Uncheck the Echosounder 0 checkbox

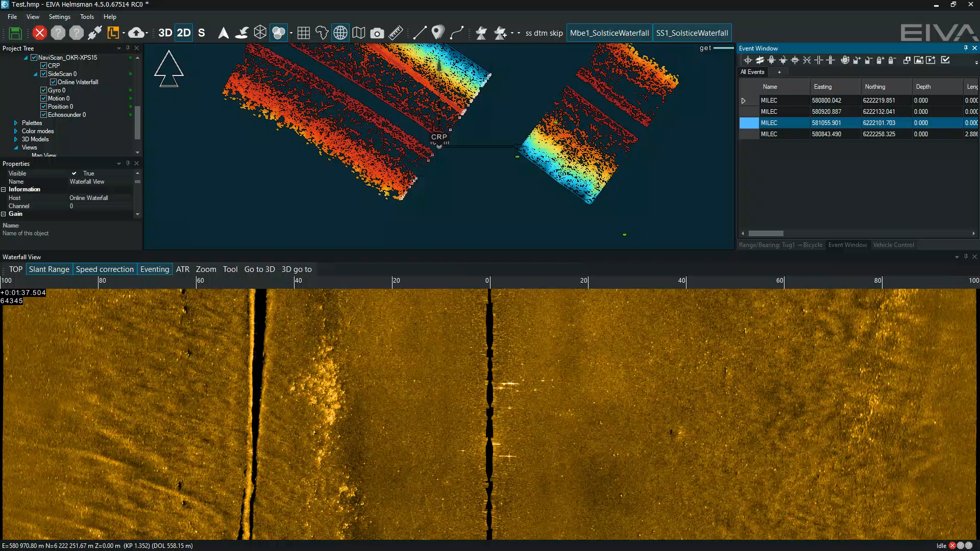point(44,115)
